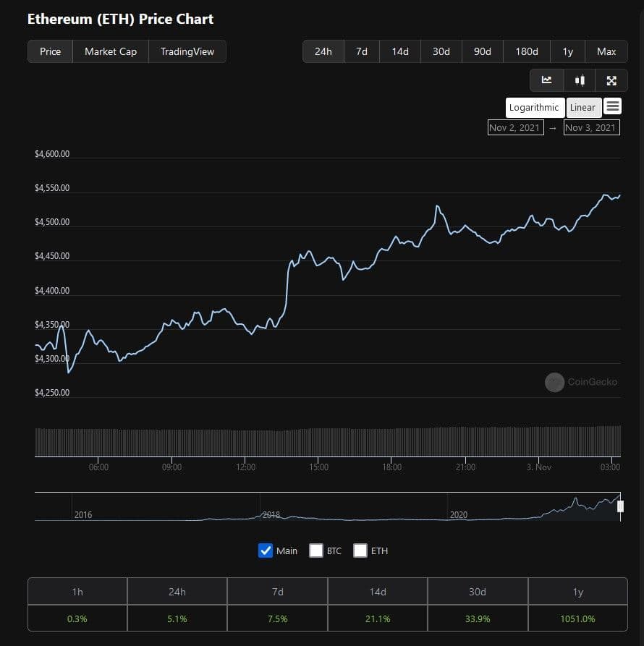Select the Linear scale option
Screen dimensions: 644x646
tap(582, 108)
